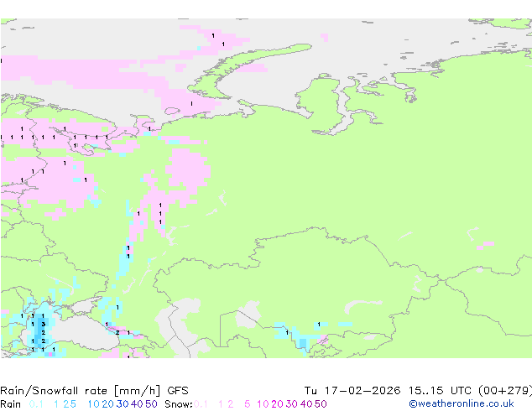This screenshot has width=532, height=411.
Task: Select the 30 value in Rain legend
Action: click(x=123, y=404)
